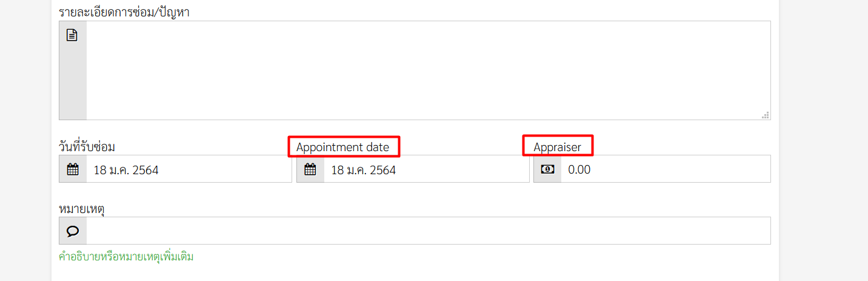
Task: Click the speech bubble icon in หมายเหตุ
Action: (x=73, y=231)
